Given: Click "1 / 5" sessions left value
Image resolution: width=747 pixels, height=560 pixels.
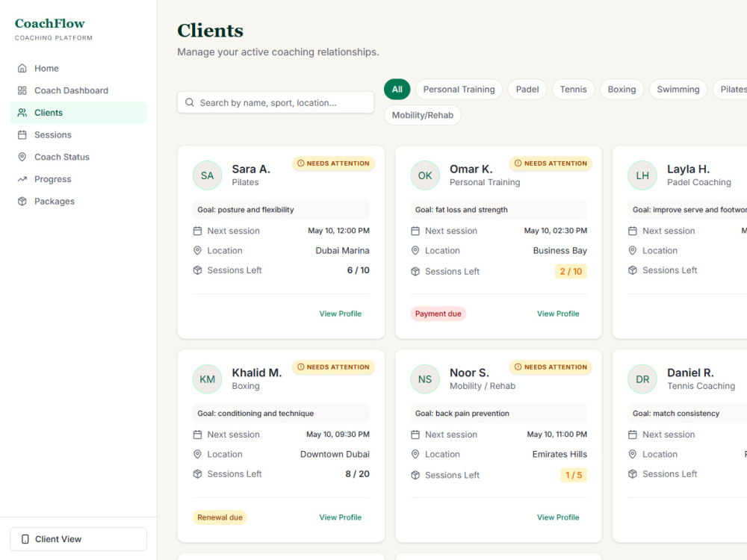Looking at the screenshot, I should [574, 475].
